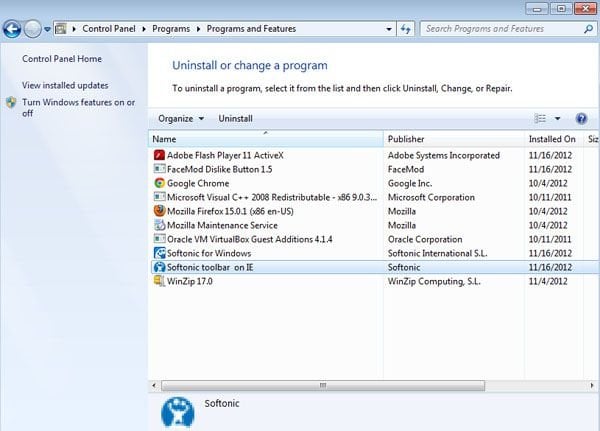Select Adobe Flash Player 11 ActiveX entry
The image size is (600, 431).
(x=225, y=155)
